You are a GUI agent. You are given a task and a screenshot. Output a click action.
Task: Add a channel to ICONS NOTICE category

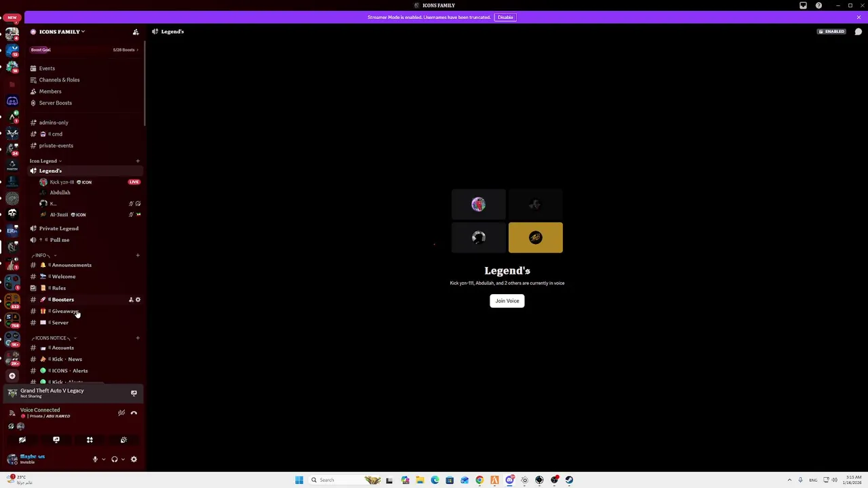pos(138,338)
